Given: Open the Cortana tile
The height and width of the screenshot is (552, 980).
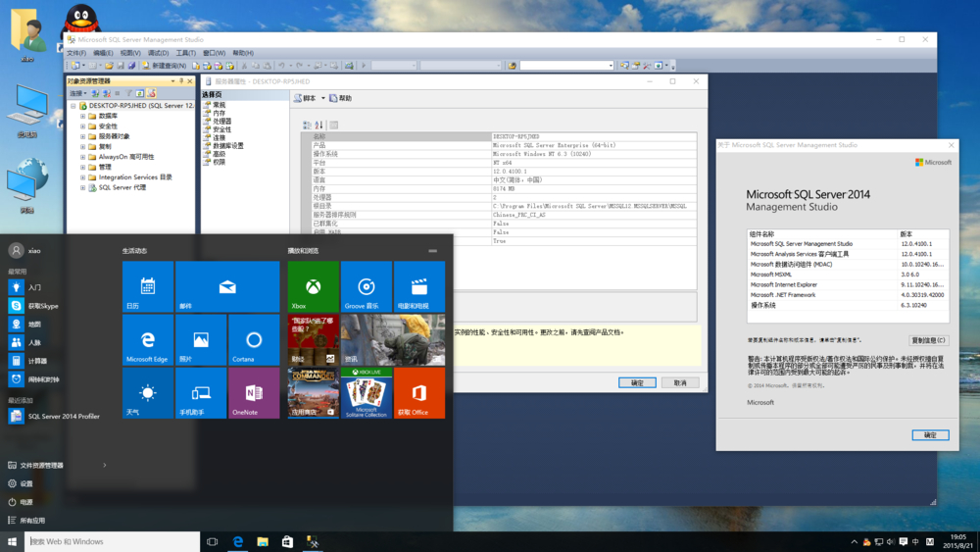Looking at the screenshot, I should tap(254, 340).
